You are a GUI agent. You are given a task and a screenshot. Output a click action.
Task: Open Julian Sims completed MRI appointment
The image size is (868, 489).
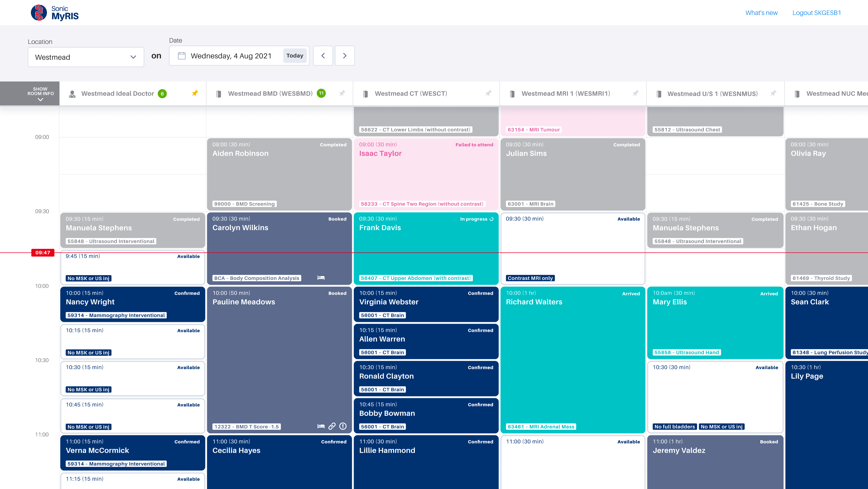coord(573,174)
